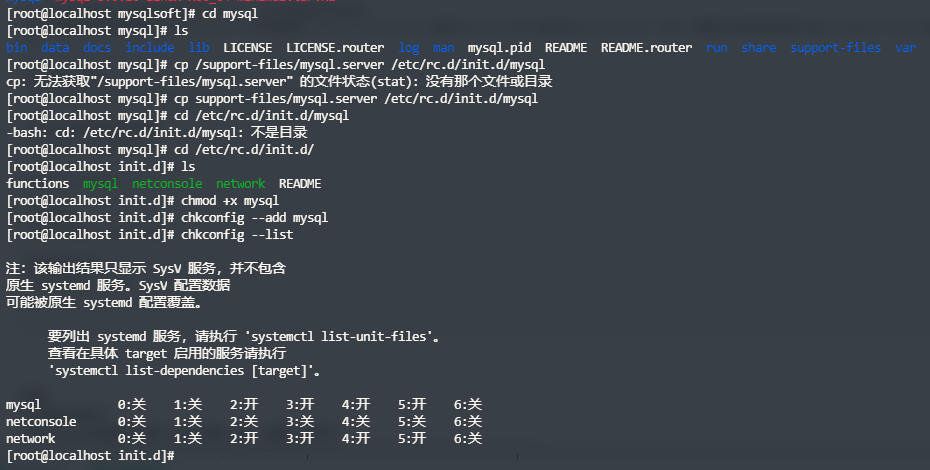930x470 pixels.
Task: Click the blue support-files directory name
Action: point(836,48)
